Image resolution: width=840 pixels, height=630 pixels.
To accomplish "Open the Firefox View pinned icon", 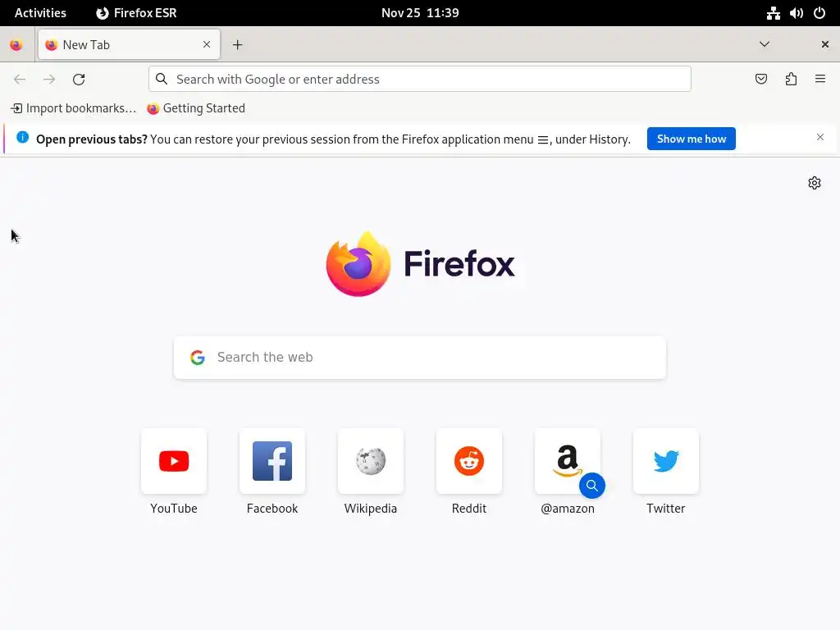I will tap(16, 45).
